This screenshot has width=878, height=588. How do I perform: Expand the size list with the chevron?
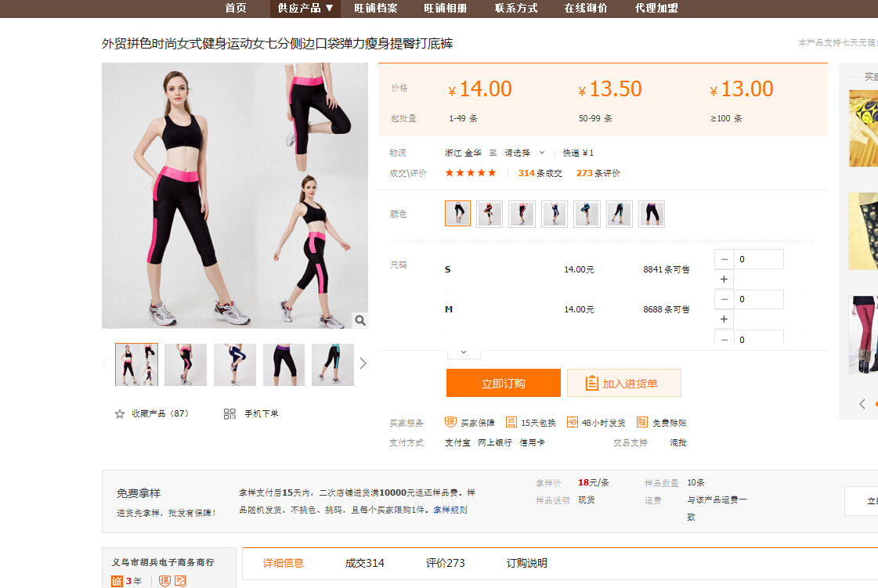coord(464,352)
